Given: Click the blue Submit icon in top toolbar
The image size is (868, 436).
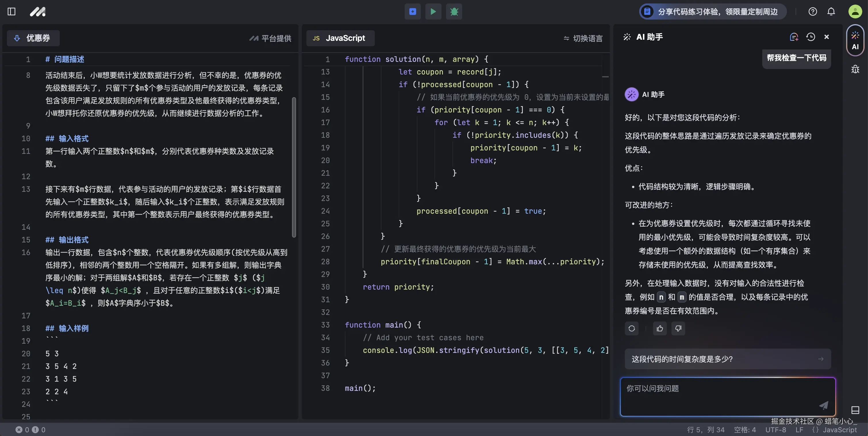Looking at the screenshot, I should tap(412, 12).
